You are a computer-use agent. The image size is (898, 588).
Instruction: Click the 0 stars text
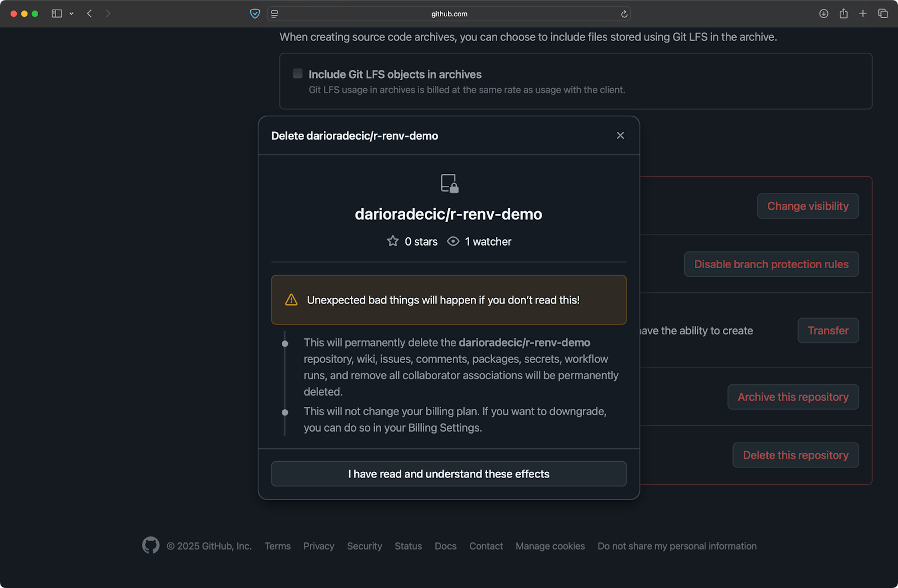(x=421, y=242)
